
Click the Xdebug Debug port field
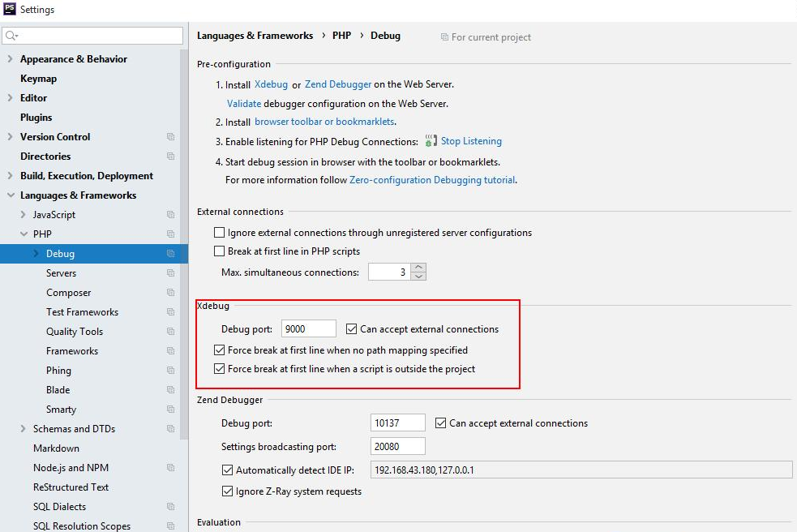coord(309,328)
